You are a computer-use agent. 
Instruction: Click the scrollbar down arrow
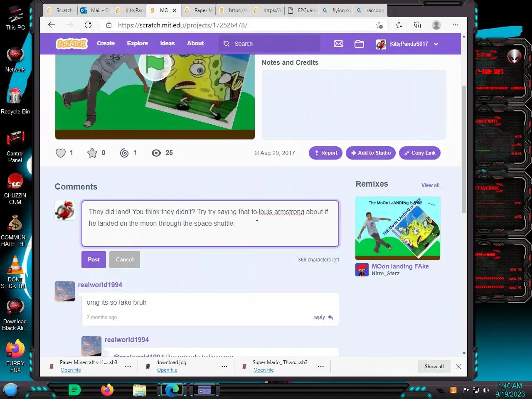(464, 353)
